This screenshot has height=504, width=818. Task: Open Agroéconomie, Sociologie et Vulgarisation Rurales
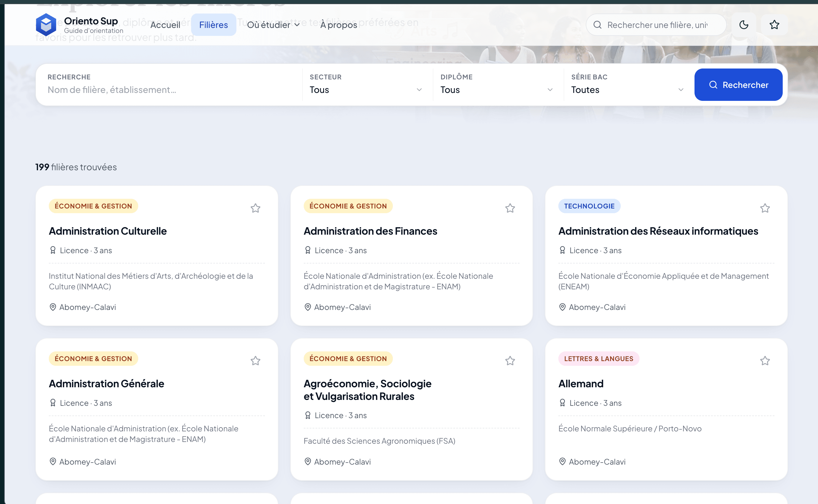click(367, 390)
